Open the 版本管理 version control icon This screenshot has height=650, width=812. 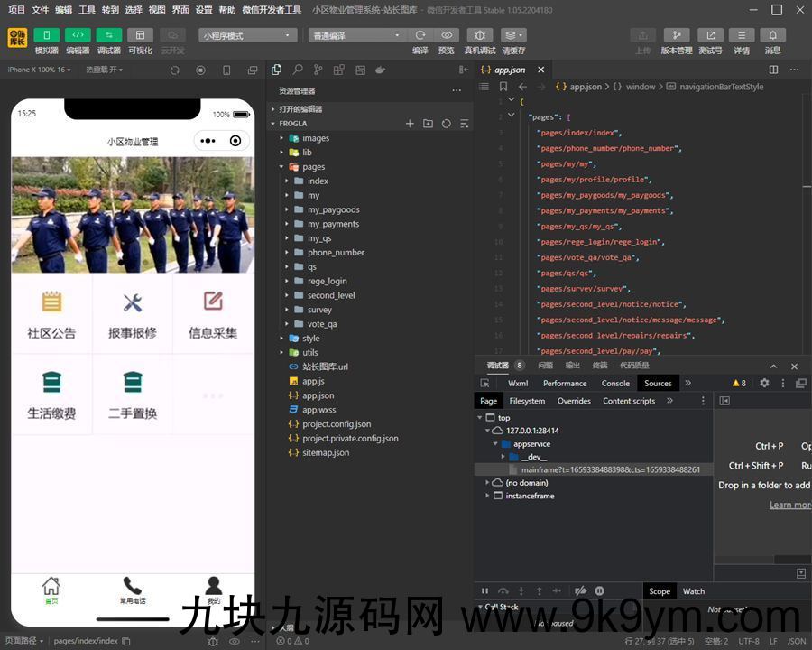tap(676, 35)
